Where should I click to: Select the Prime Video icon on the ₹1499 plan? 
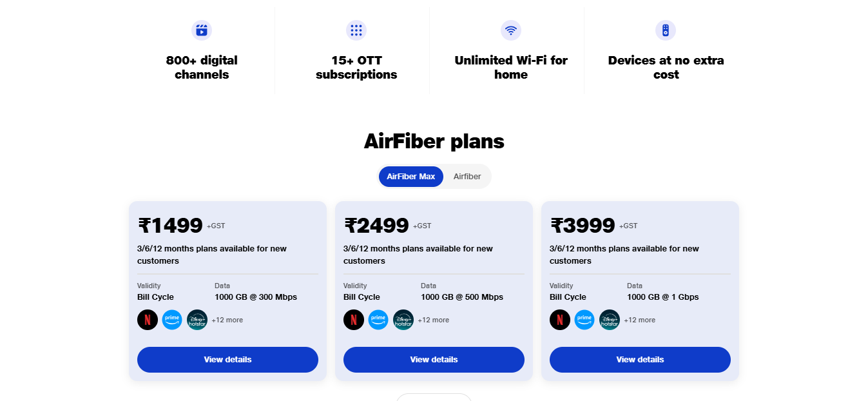(172, 320)
